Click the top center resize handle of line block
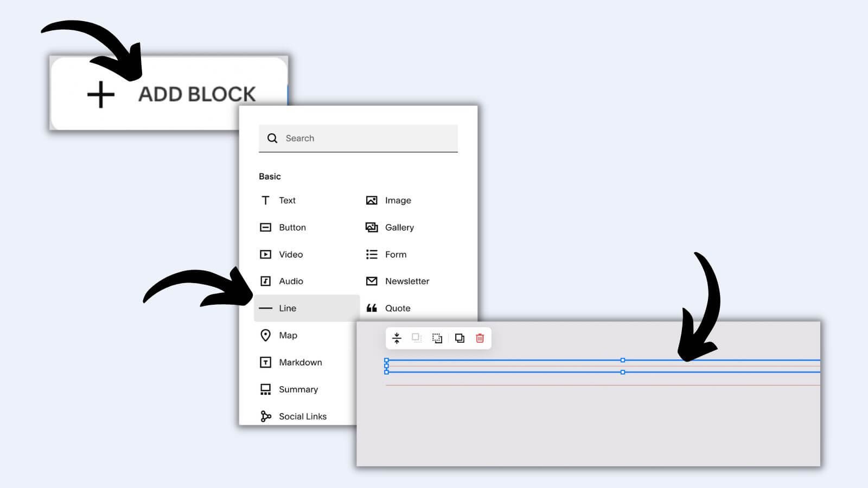This screenshot has width=868, height=488. click(x=623, y=360)
